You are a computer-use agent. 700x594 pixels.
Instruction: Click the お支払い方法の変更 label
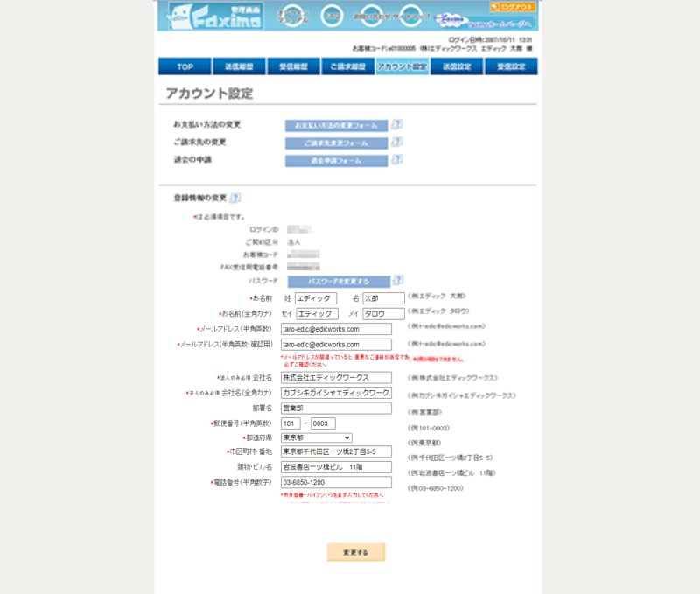pos(207,124)
